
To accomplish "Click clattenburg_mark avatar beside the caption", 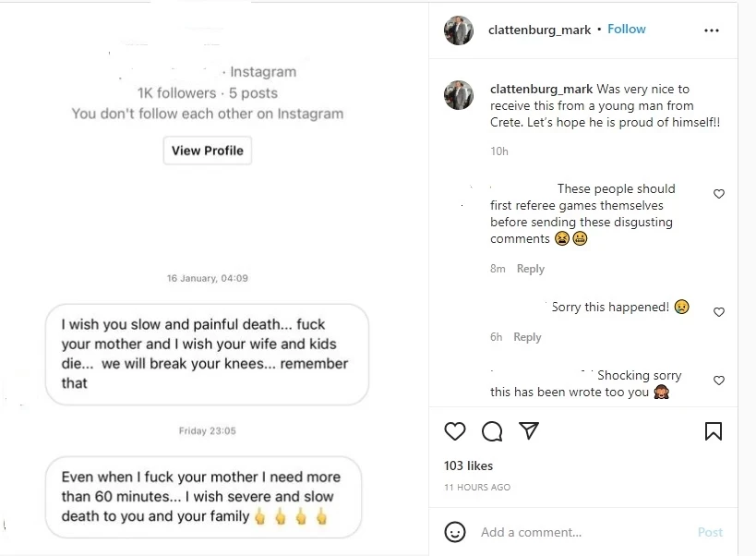I will [x=459, y=95].
